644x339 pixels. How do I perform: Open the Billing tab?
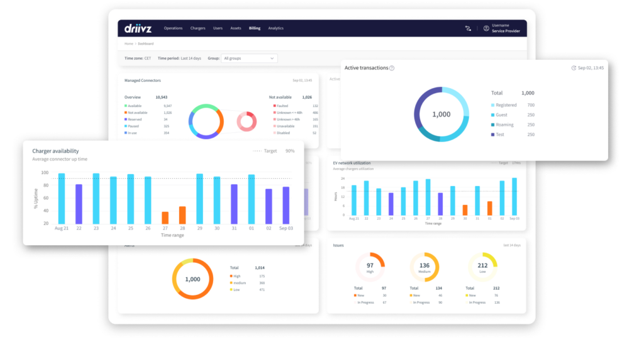click(x=254, y=28)
